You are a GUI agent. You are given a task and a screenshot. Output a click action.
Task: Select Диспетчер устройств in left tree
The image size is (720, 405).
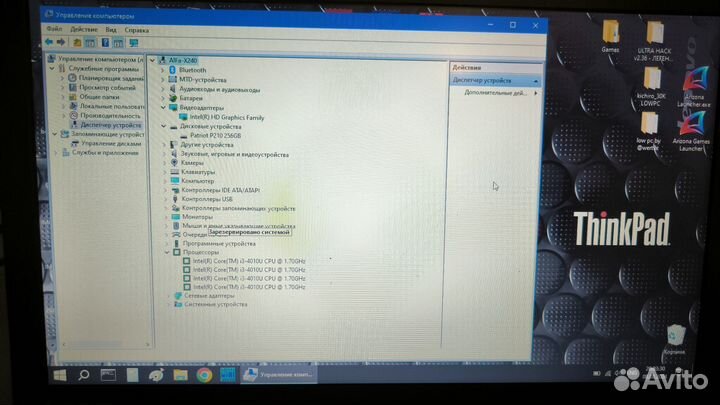pos(110,125)
